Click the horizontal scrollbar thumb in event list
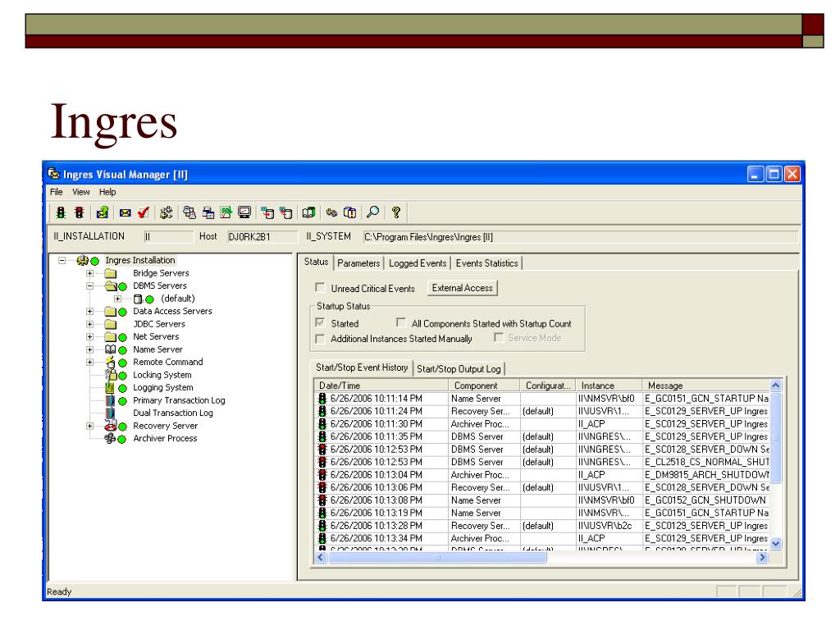The width and height of the screenshot is (840, 630). coord(437,558)
